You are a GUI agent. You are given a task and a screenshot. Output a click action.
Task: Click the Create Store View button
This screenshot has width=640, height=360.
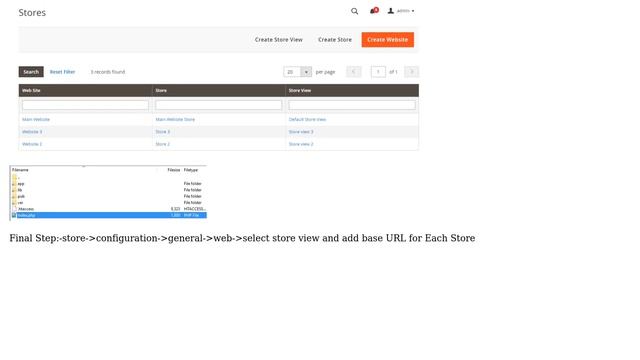(x=278, y=40)
